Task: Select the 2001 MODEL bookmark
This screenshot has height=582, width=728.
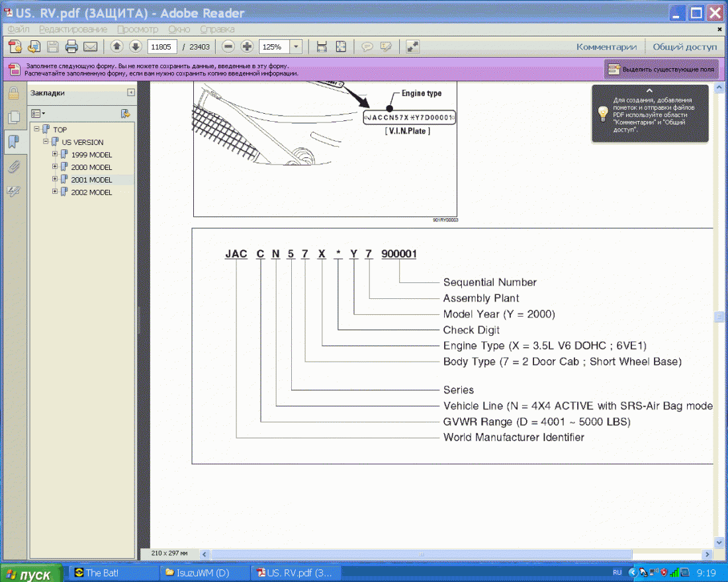Action: click(91, 180)
